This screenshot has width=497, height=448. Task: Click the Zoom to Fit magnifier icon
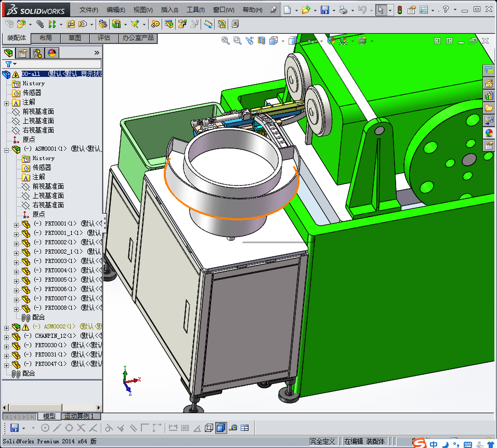(x=226, y=41)
